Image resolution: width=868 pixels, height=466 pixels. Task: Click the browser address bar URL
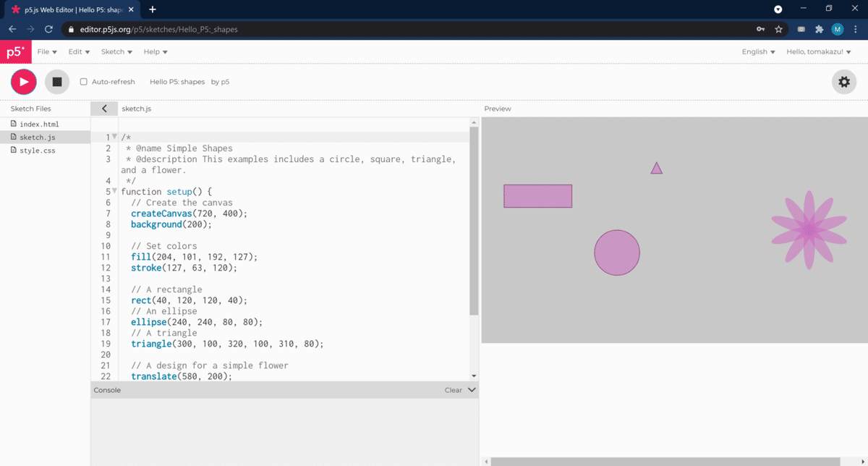point(158,30)
